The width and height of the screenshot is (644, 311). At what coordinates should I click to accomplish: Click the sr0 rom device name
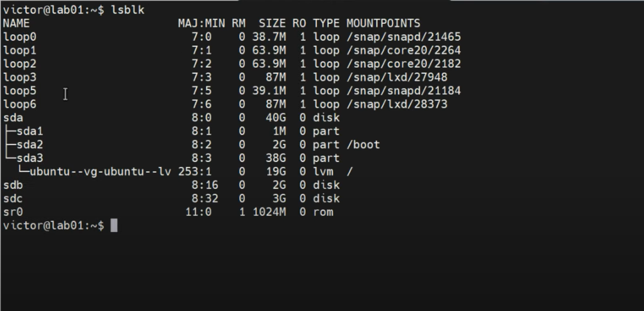tap(13, 212)
